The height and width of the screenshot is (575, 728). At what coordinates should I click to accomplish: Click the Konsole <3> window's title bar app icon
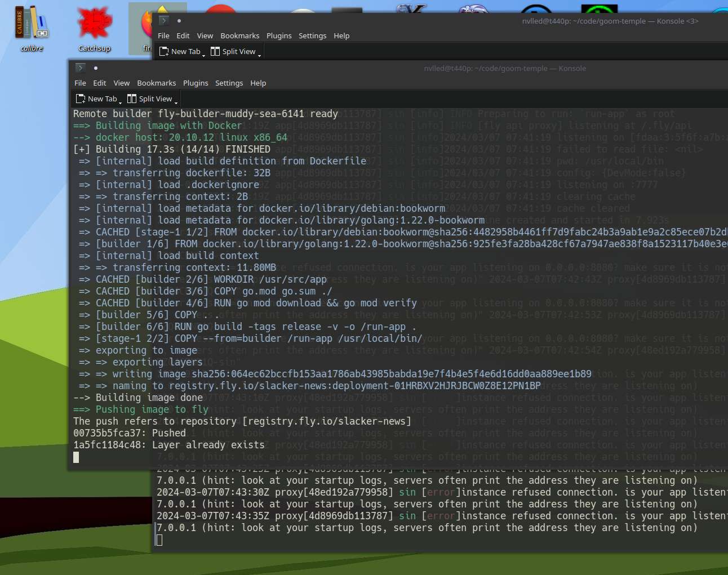(x=163, y=21)
